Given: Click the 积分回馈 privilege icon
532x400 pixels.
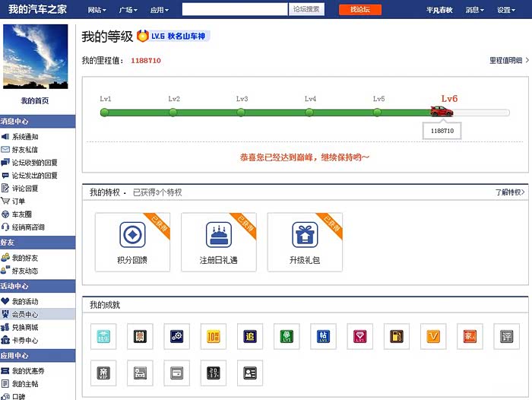Looking at the screenshot, I should 132,235.
